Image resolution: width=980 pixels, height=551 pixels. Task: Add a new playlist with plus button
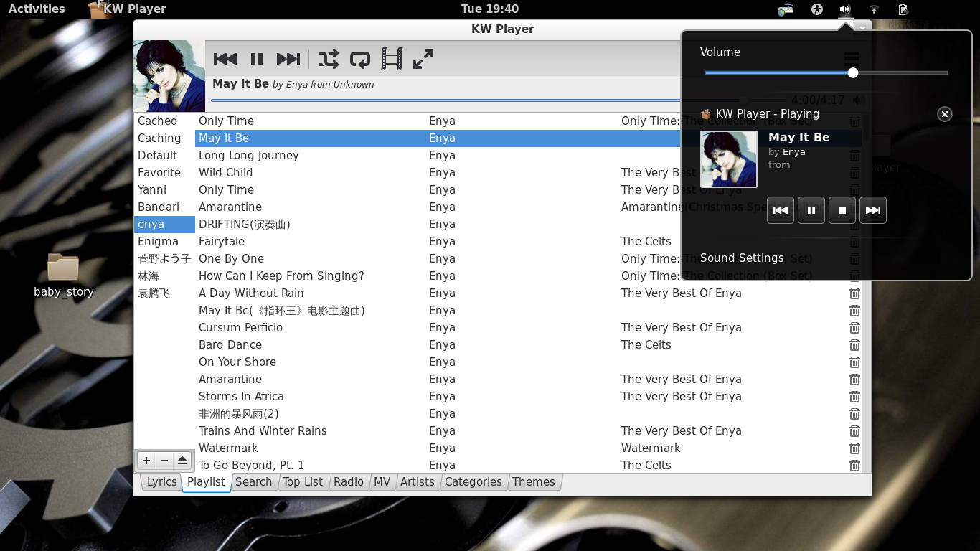tap(146, 461)
